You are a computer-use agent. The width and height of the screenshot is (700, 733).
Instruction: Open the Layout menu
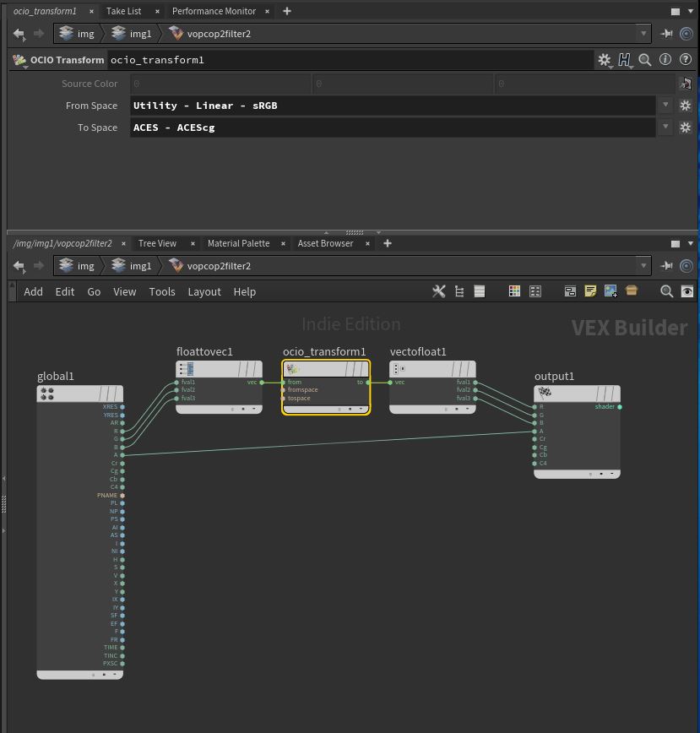click(x=204, y=291)
